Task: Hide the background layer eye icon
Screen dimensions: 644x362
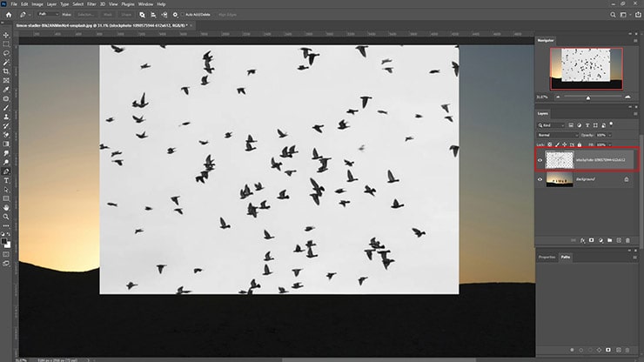Action: (x=540, y=179)
